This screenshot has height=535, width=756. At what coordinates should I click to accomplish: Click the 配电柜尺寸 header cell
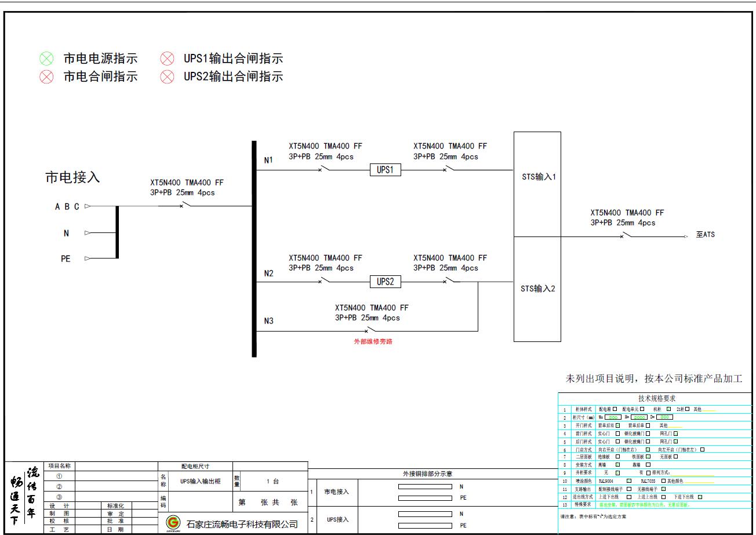195,466
